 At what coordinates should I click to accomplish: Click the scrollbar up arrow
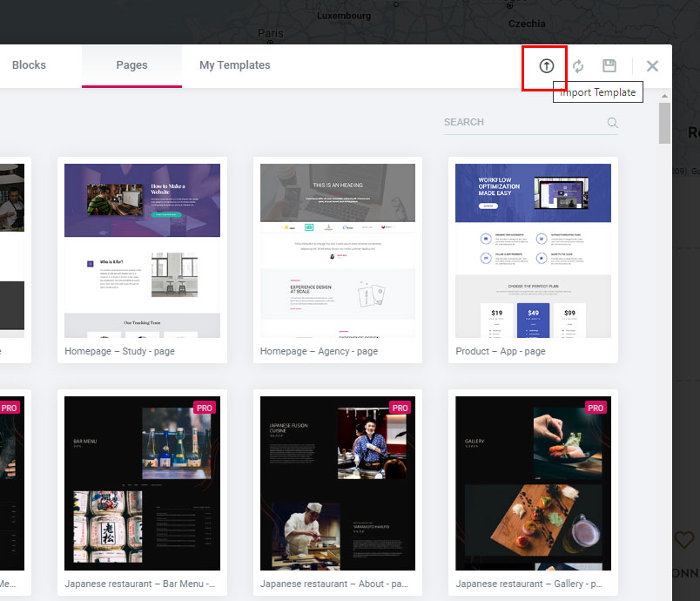point(664,96)
